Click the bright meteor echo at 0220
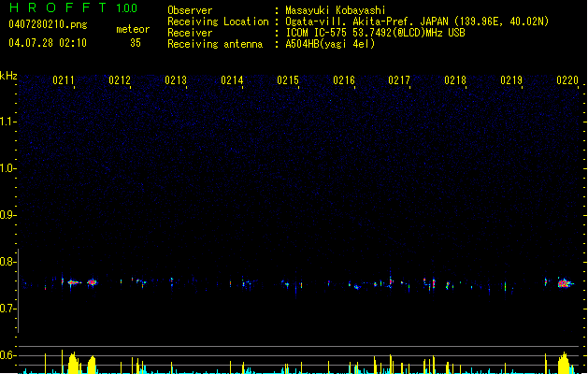 pos(565,283)
